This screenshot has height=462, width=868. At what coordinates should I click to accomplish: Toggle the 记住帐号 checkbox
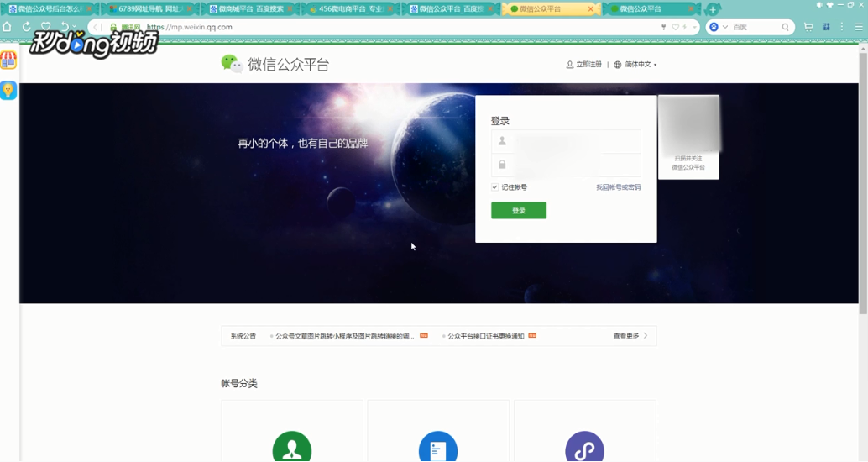(x=494, y=187)
